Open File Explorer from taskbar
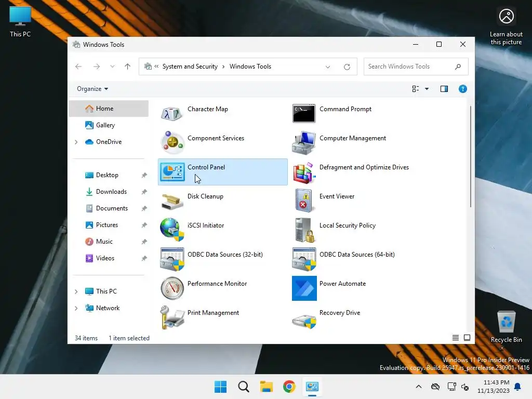532x399 pixels. pos(267,387)
